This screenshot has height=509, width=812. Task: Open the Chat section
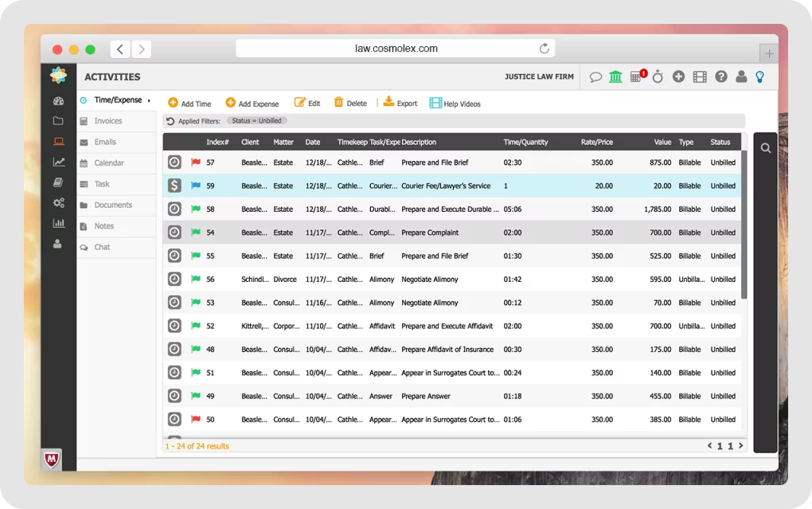point(116,247)
